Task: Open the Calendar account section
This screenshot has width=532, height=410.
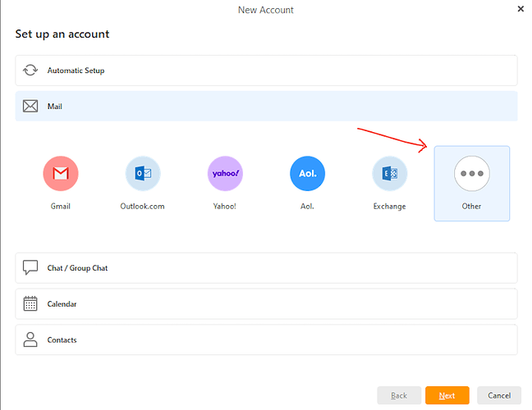Action: [266, 304]
